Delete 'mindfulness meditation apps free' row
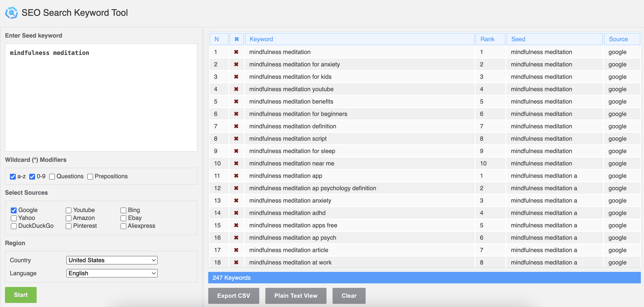 [x=236, y=226]
